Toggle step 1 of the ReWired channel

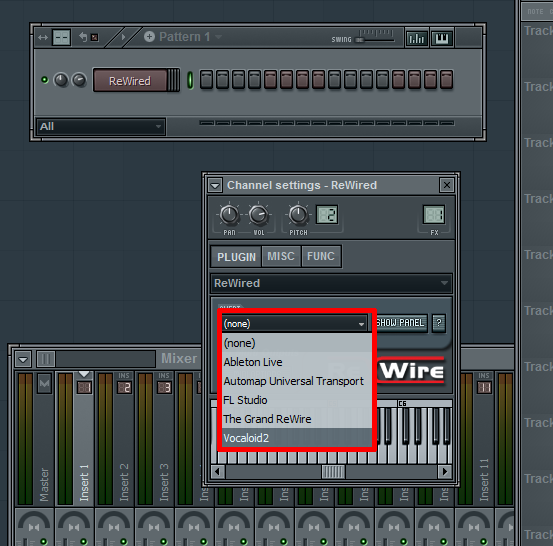click(206, 79)
